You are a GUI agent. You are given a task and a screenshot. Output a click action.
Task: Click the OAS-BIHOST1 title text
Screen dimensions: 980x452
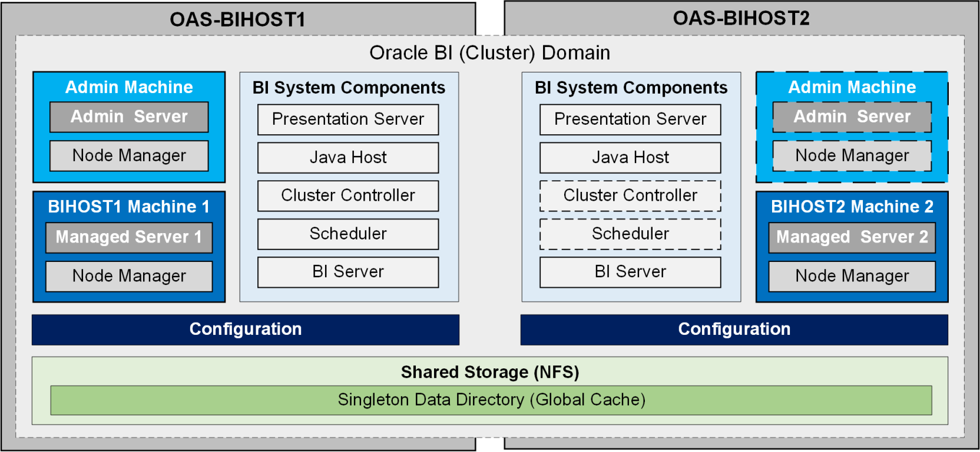coord(237,19)
